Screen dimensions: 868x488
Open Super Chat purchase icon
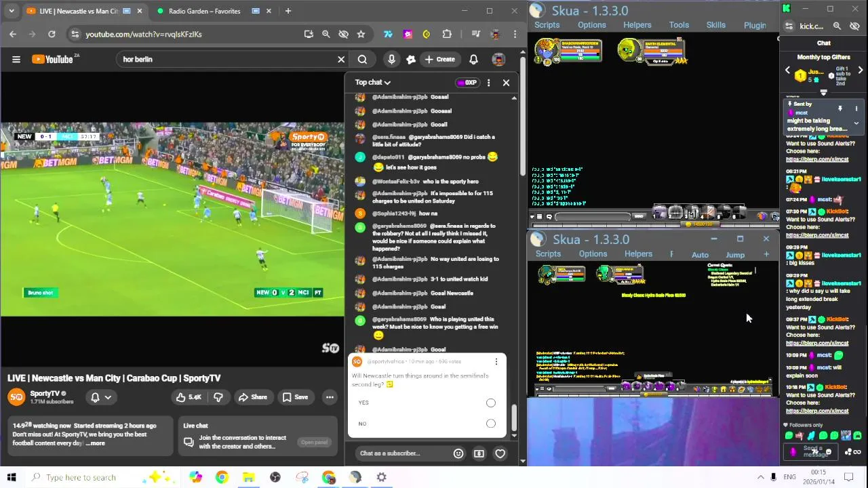[x=479, y=453]
